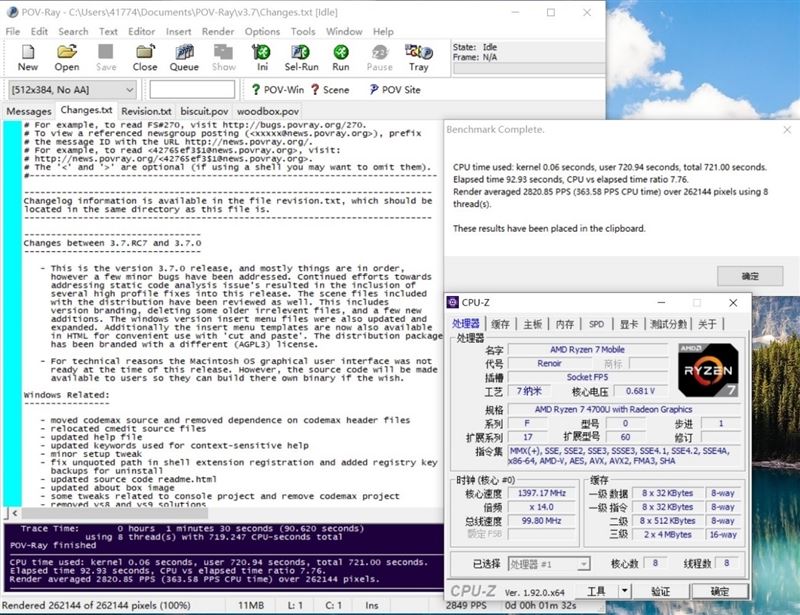Click the AMD Ryzen 7 4700U specification text

613,409
